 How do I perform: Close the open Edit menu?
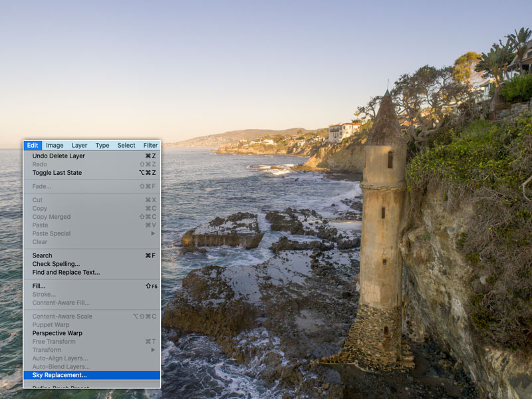click(x=33, y=146)
